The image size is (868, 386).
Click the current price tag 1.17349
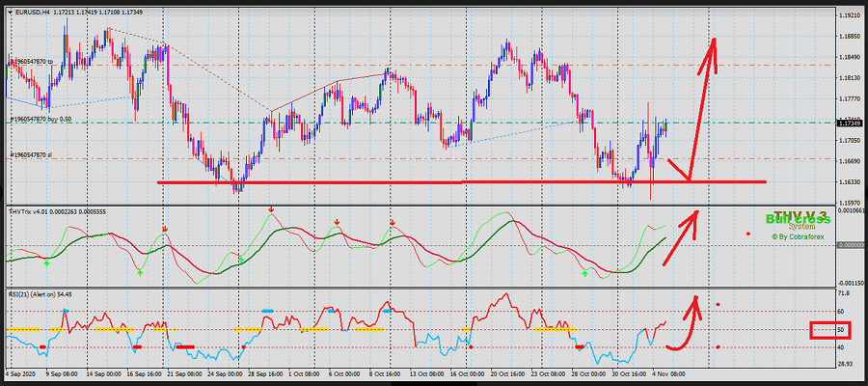click(848, 124)
